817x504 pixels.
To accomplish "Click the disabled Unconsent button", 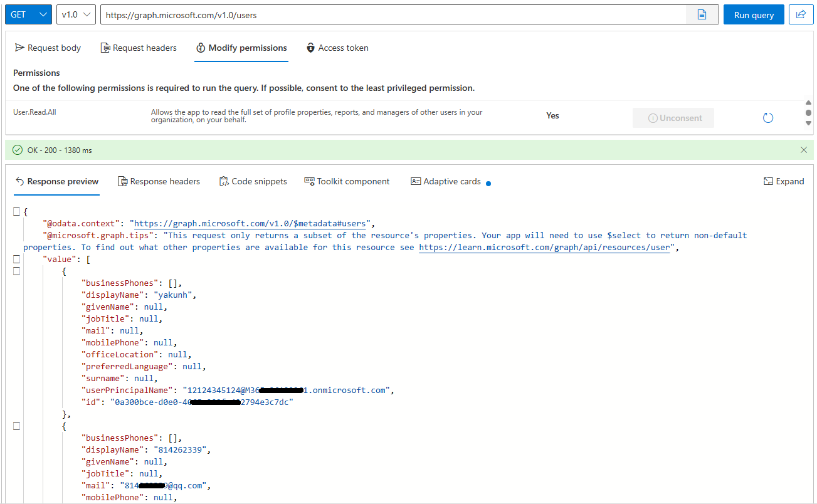I will pyautogui.click(x=673, y=118).
